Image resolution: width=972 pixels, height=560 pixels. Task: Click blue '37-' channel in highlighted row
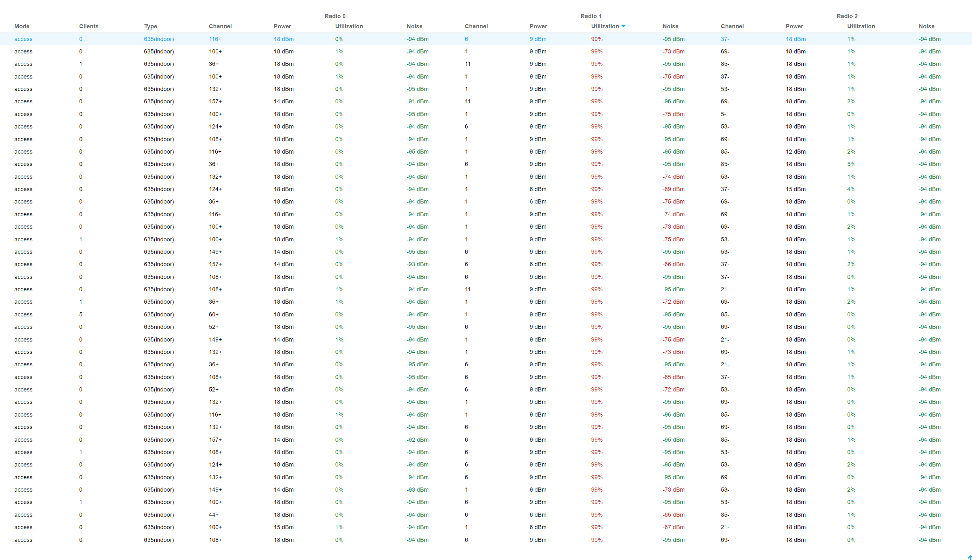pyautogui.click(x=725, y=39)
